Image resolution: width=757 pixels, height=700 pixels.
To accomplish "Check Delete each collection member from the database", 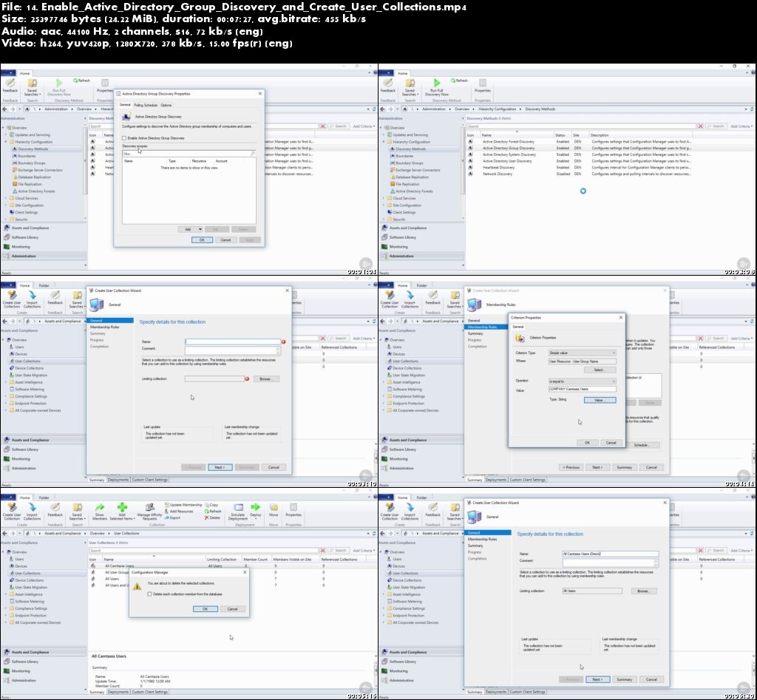I will pos(149,594).
